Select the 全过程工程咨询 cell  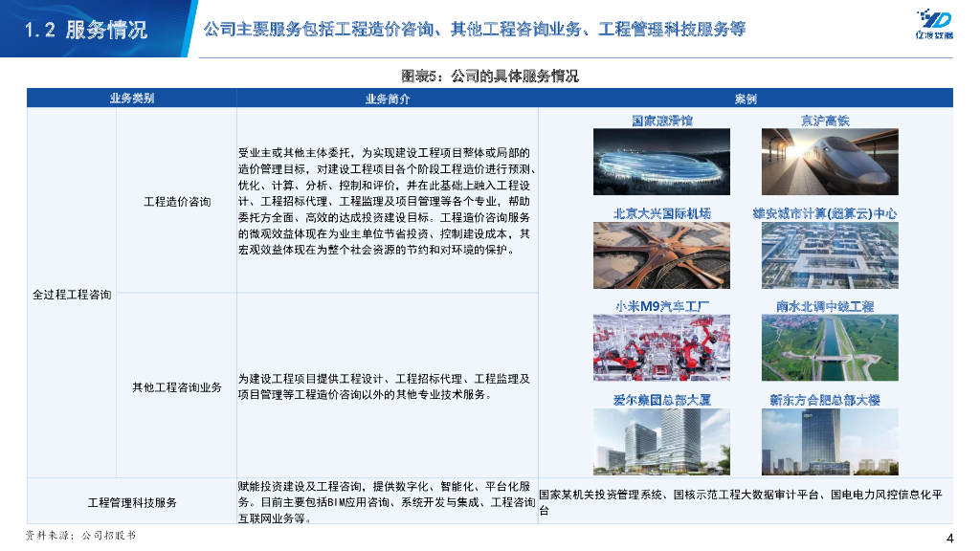72,295
